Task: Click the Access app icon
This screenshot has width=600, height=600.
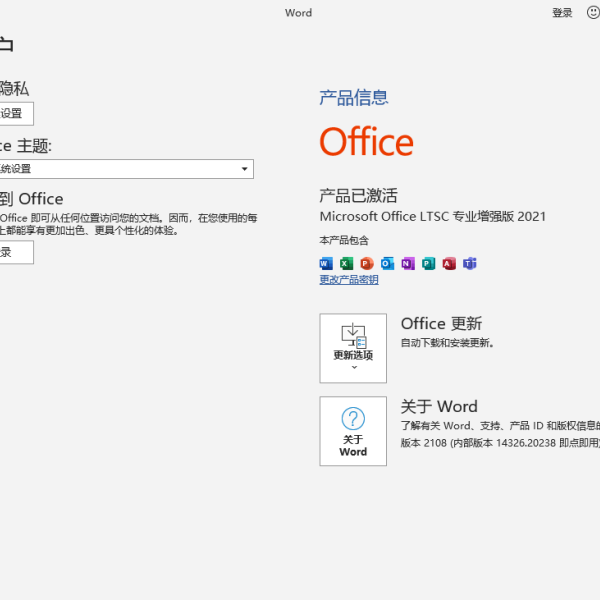Action: [449, 264]
